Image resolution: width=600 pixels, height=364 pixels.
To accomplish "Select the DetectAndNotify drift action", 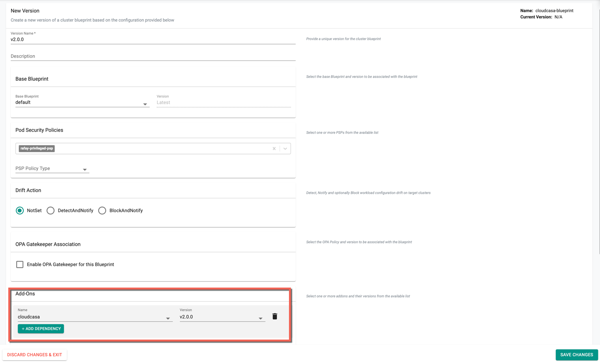I will (50, 211).
